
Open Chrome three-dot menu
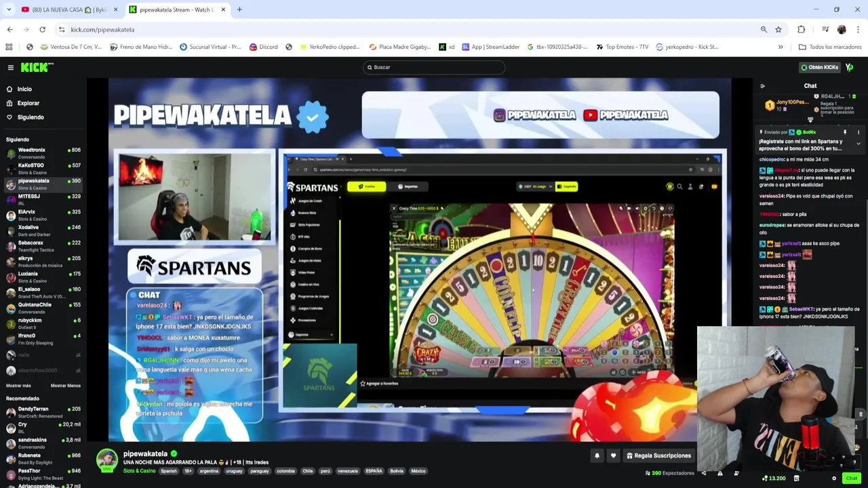click(858, 29)
